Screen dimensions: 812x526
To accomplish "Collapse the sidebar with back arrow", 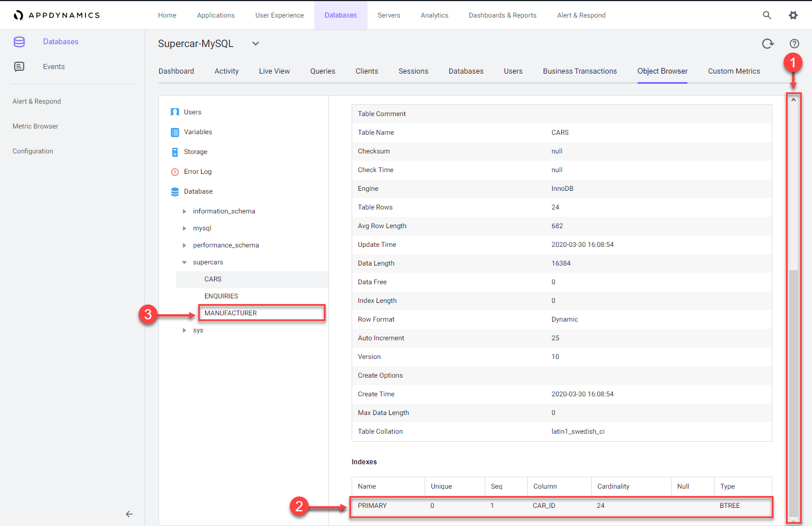I will 129,514.
